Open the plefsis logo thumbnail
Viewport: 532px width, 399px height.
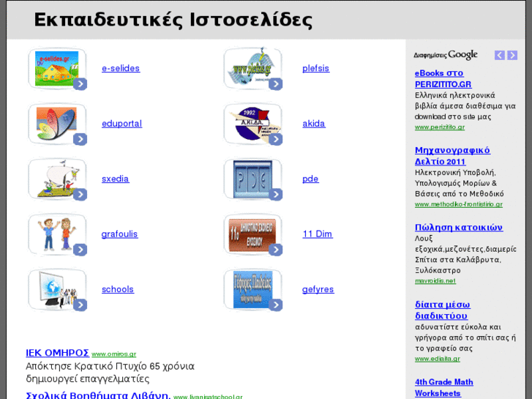[252, 68]
